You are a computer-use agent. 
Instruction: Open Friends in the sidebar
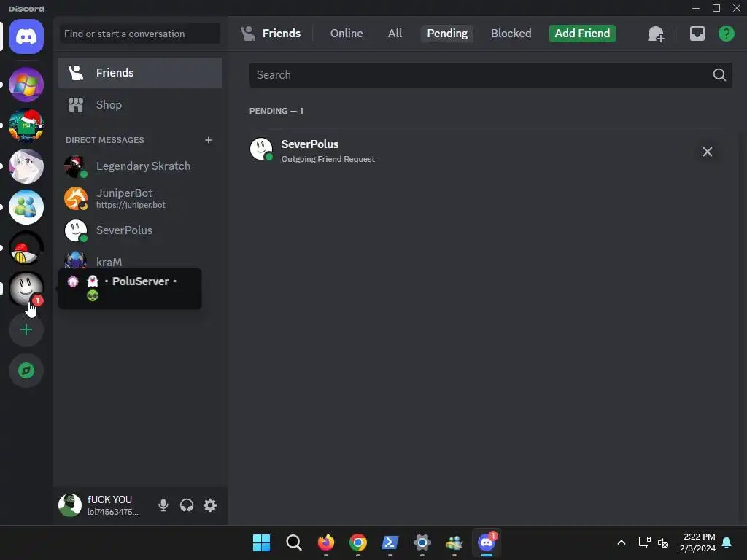click(140, 73)
